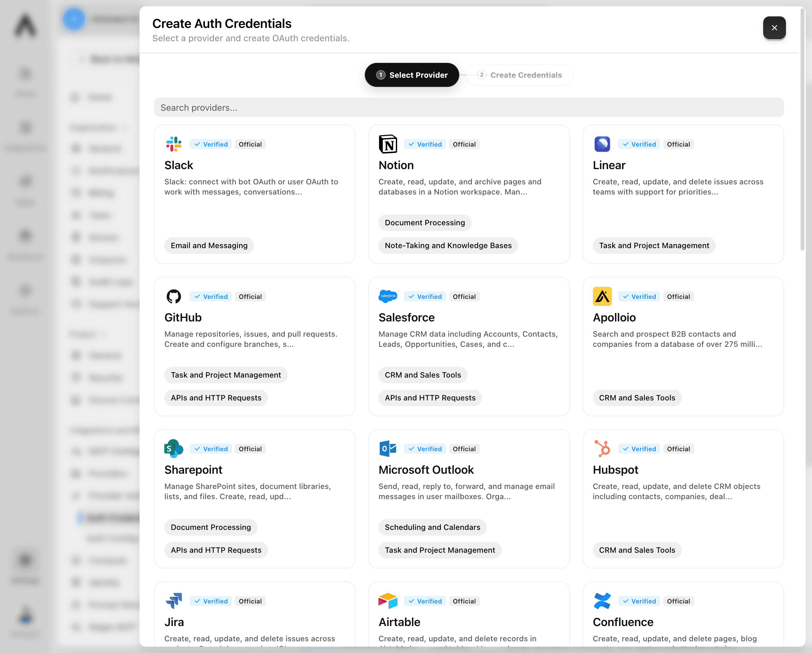Click the Notion logo icon
The width and height of the screenshot is (812, 653).
(x=388, y=144)
